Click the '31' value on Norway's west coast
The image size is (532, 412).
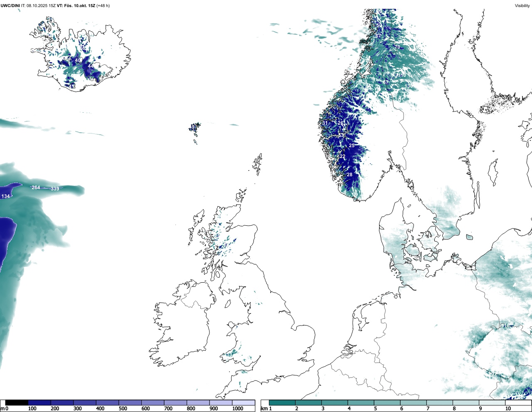(x=325, y=123)
